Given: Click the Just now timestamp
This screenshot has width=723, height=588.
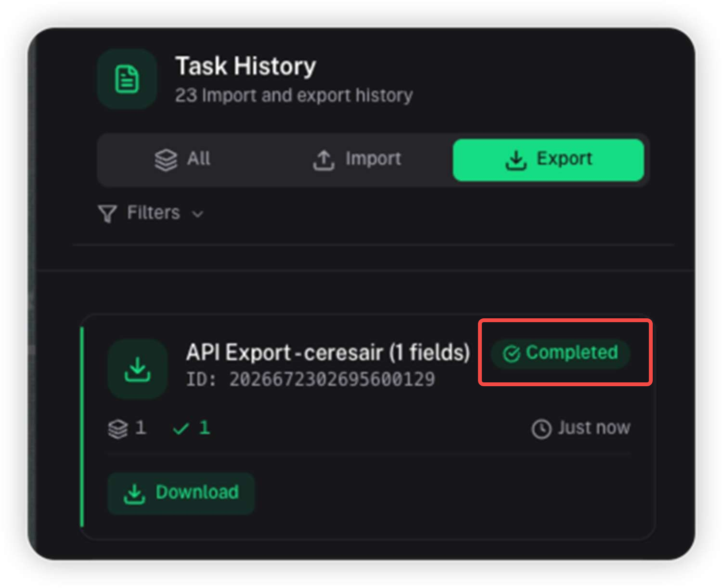Looking at the screenshot, I should click(594, 428).
